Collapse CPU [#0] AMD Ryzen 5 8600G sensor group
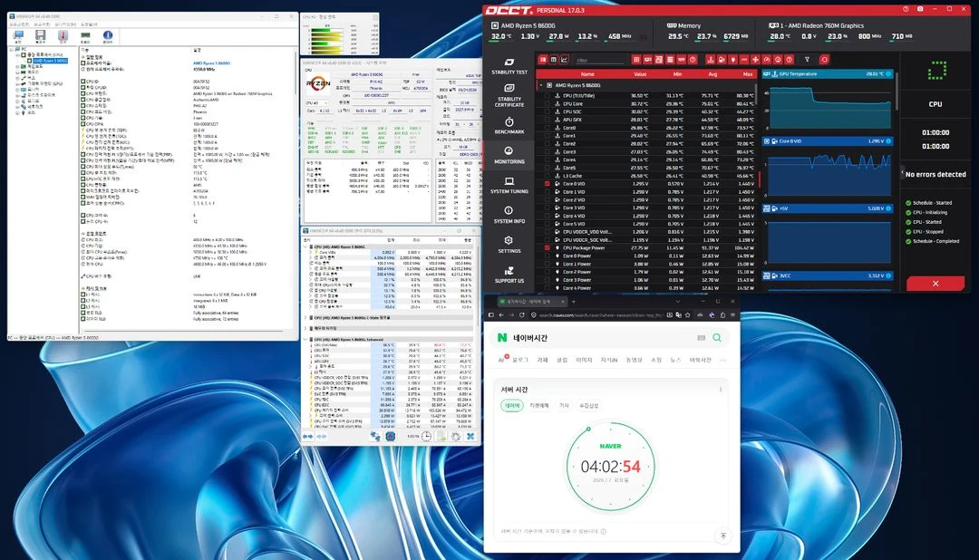979x560 pixels. coord(305,246)
